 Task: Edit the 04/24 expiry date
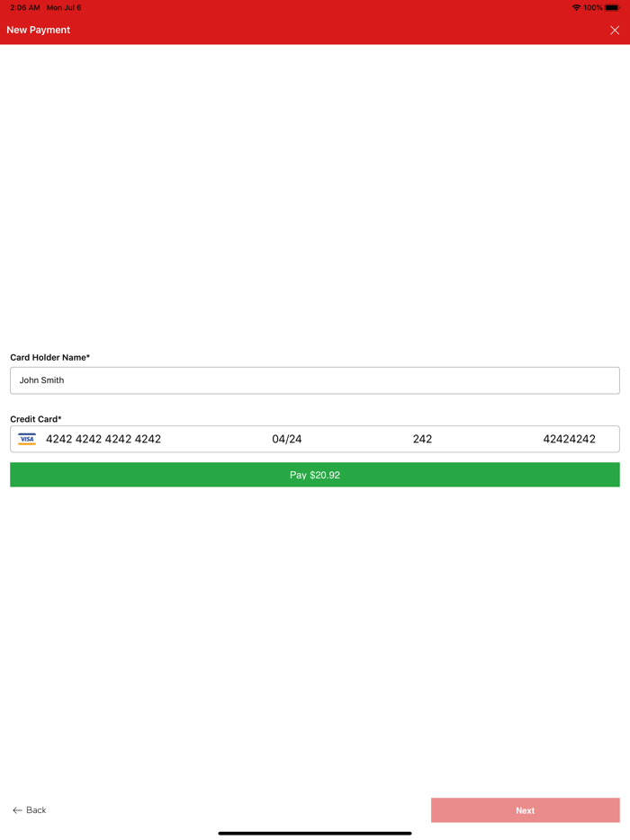click(287, 439)
